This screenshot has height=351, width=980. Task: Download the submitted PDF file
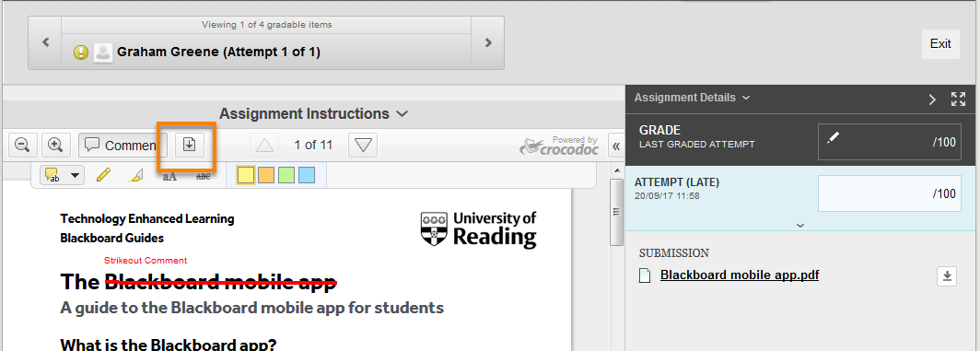click(947, 276)
